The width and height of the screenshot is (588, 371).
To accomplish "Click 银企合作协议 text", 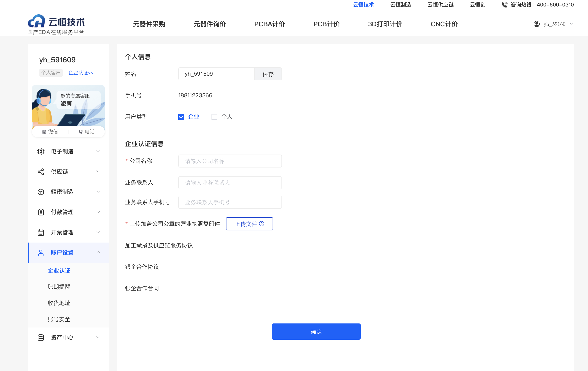I will click(142, 267).
